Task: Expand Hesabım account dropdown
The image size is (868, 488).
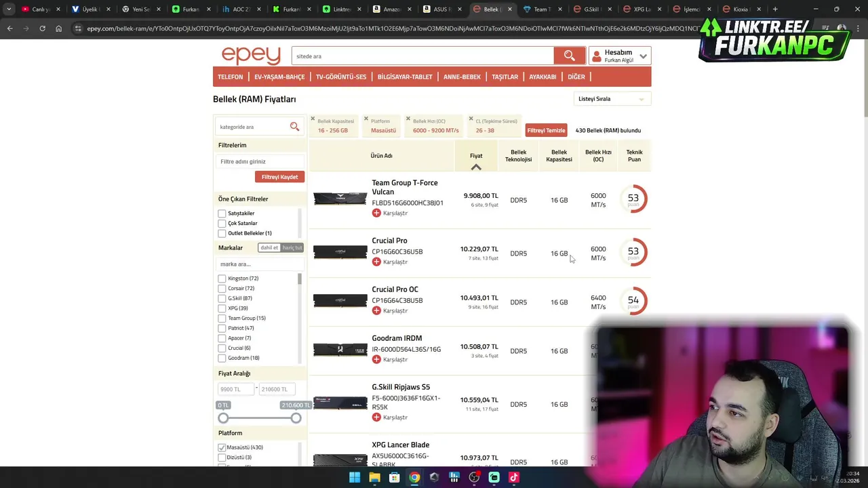Action: point(643,56)
